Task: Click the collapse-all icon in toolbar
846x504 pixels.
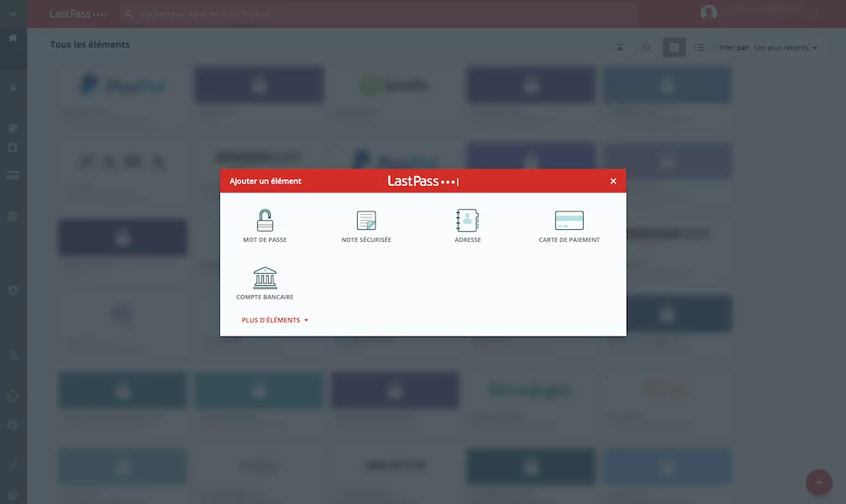Action: coord(620,47)
